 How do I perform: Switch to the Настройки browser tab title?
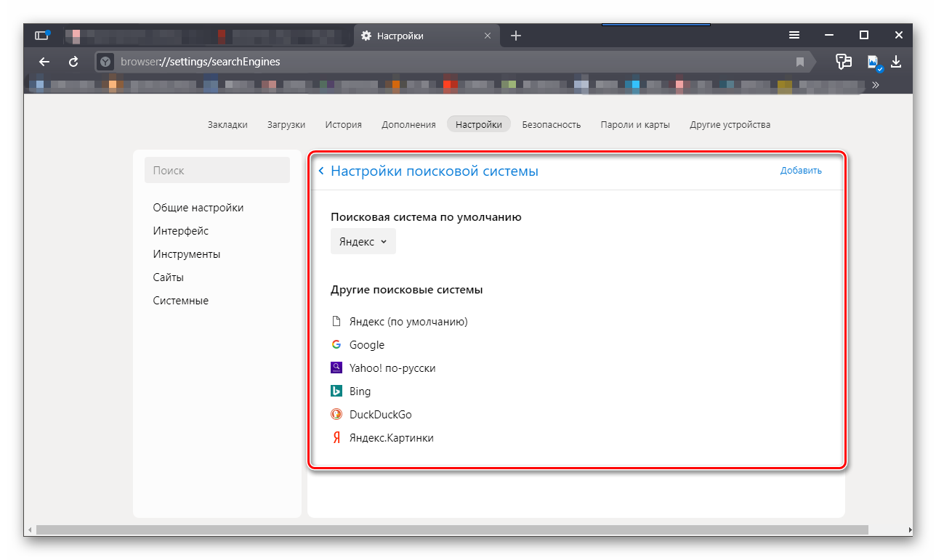pyautogui.click(x=400, y=36)
